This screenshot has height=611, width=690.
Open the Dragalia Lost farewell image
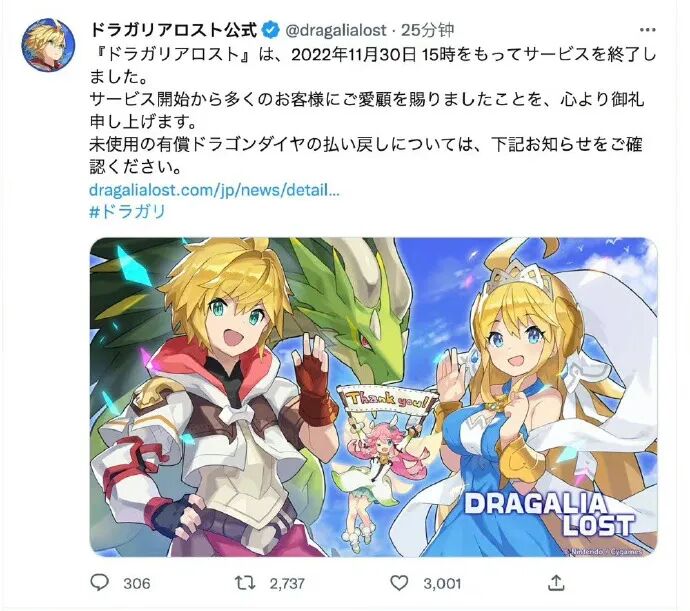[x=373, y=397]
